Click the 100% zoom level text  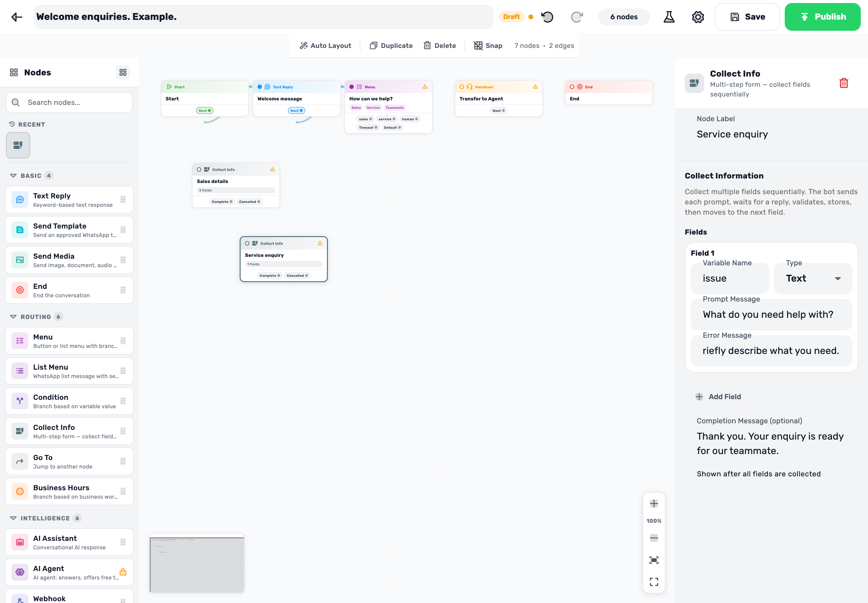654,521
